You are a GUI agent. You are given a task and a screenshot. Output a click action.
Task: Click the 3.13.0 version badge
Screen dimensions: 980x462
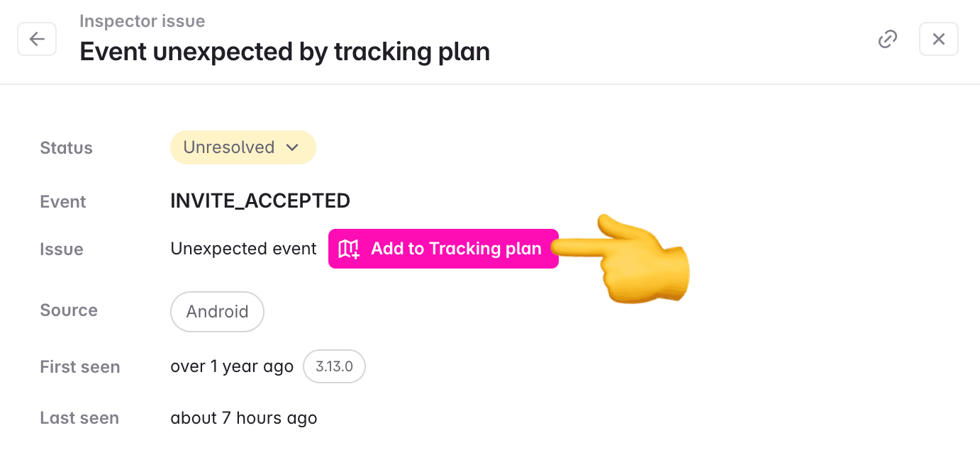(x=334, y=366)
